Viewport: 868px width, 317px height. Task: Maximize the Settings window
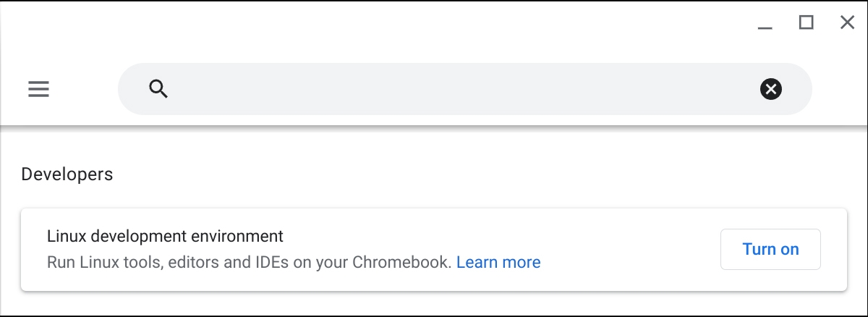tap(806, 22)
